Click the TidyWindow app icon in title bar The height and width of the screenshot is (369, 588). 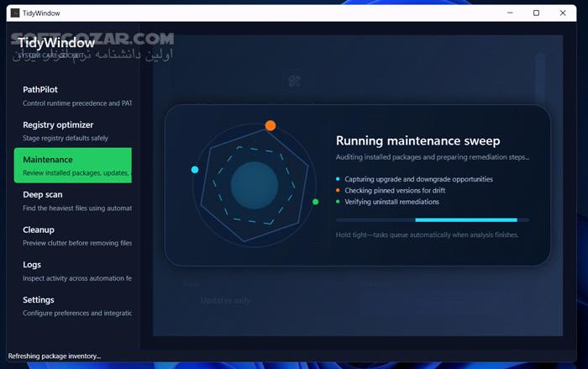pyautogui.click(x=15, y=13)
